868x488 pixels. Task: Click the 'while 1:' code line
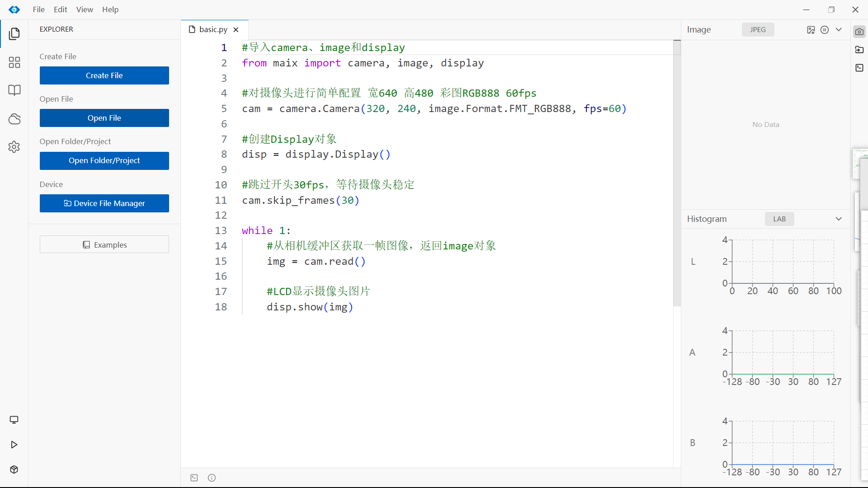[266, 230]
